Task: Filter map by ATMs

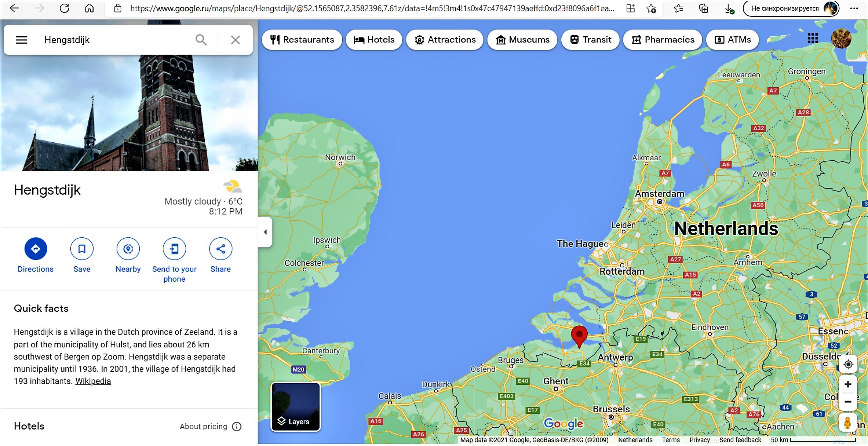Action: (733, 40)
